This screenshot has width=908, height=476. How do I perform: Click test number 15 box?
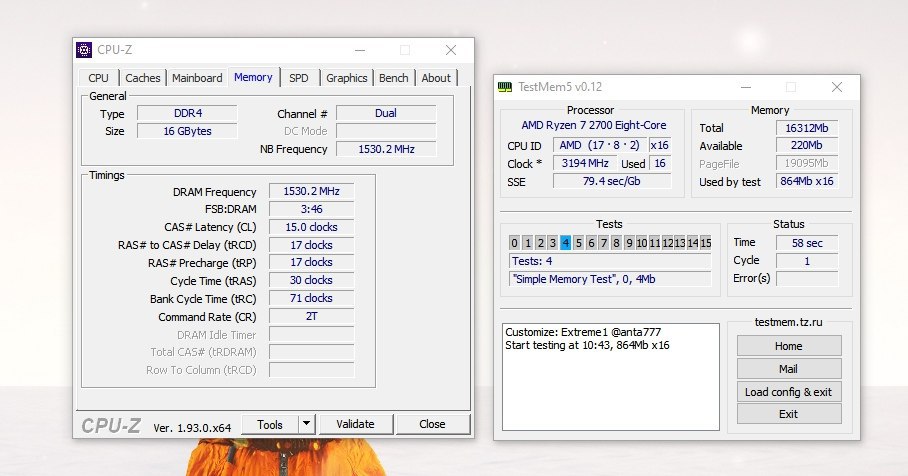tap(706, 243)
